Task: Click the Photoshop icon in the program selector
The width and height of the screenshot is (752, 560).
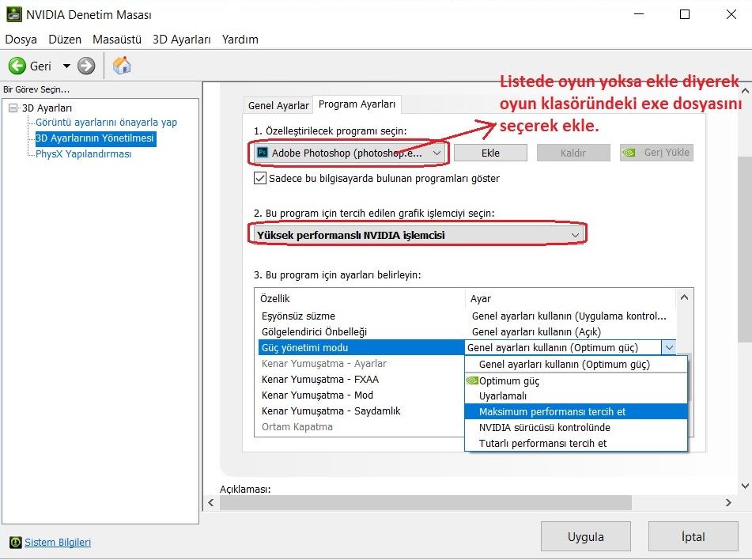Action: [x=263, y=153]
